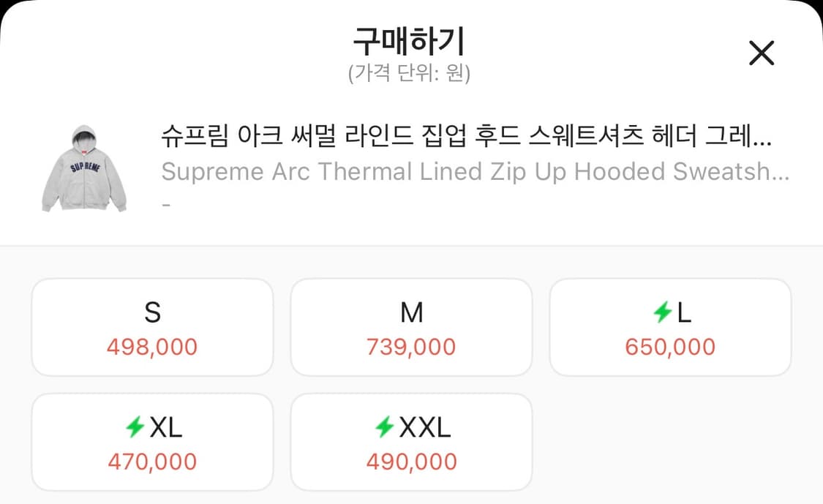Click the English name Supreme Arc Thermal Lined
This screenshot has width=823, height=504.
(x=475, y=172)
